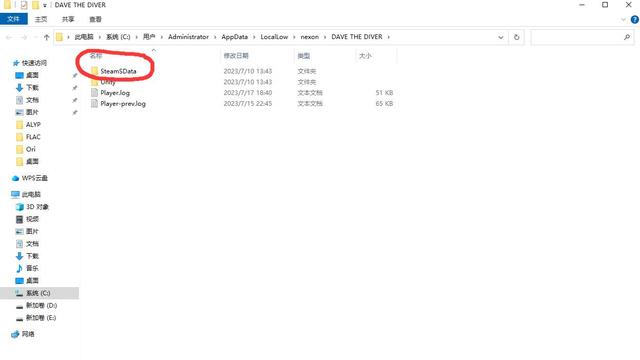This screenshot has width=640, height=360.
Task: Select the SteamSData folder
Action: click(x=118, y=71)
